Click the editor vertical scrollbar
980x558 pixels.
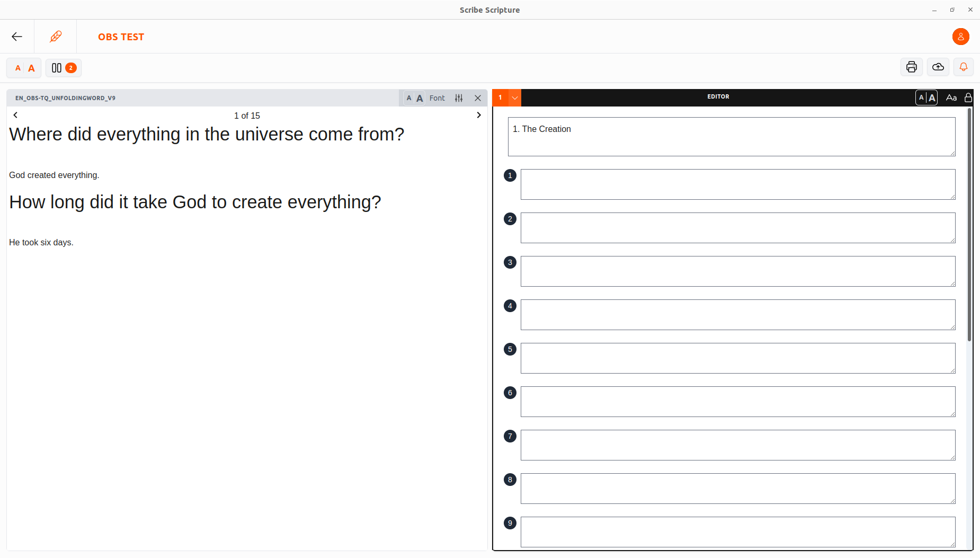tap(969, 225)
